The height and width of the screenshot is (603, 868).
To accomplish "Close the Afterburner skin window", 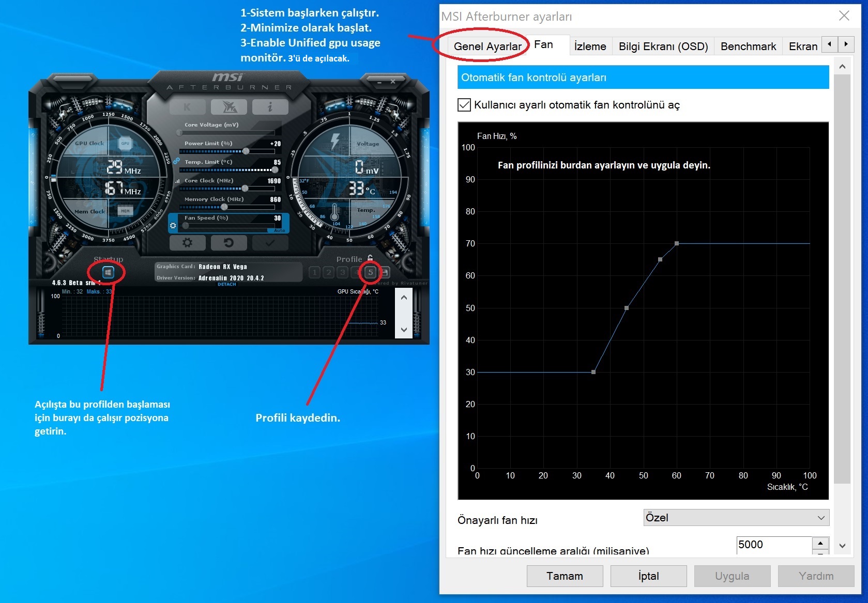I will pyautogui.click(x=393, y=82).
